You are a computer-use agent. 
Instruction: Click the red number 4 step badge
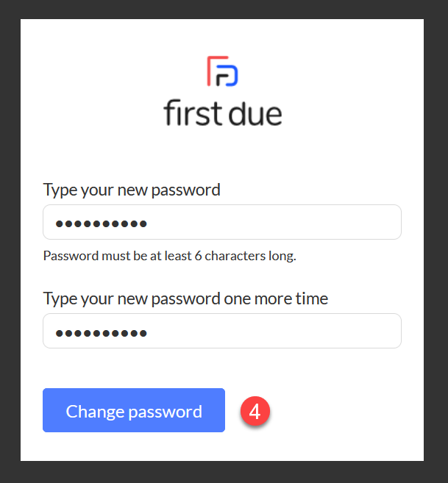click(255, 411)
